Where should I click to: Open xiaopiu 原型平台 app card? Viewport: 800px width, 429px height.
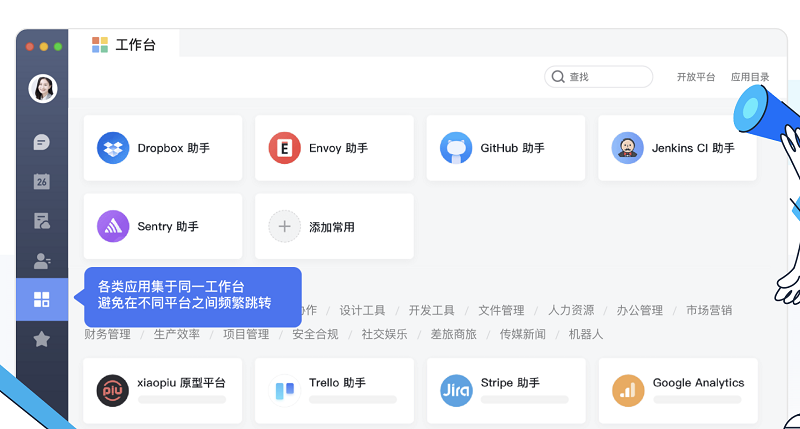click(x=163, y=391)
